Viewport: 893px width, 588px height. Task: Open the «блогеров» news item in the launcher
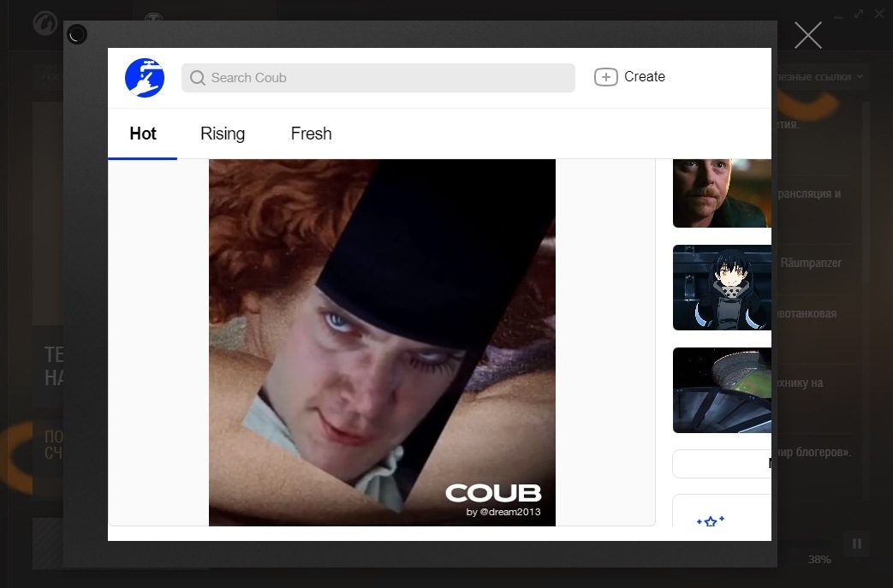pyautogui.click(x=813, y=453)
